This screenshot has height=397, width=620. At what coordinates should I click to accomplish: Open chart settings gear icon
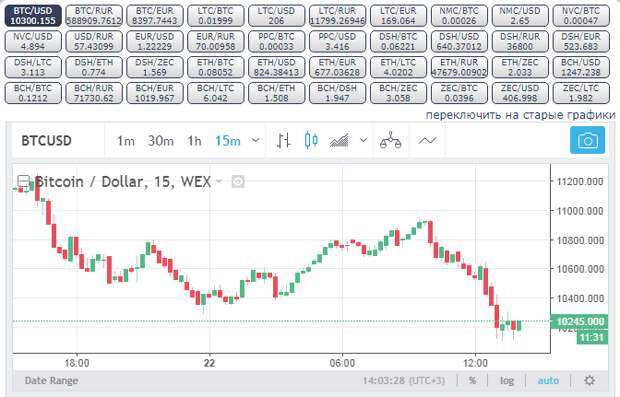click(589, 380)
